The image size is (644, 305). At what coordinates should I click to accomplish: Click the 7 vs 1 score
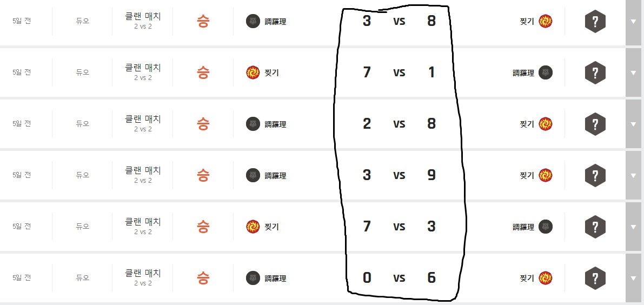[x=399, y=72]
